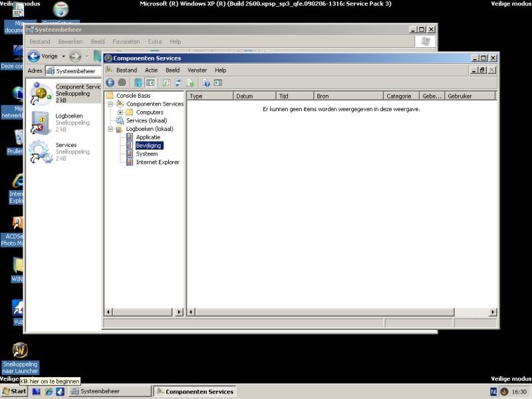Select Console Basis in the tree

[x=134, y=96]
